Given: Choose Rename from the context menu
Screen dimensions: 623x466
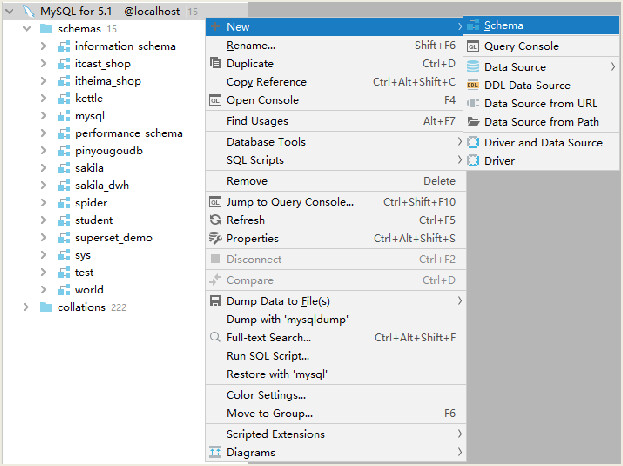Looking at the screenshot, I should [x=251, y=45].
